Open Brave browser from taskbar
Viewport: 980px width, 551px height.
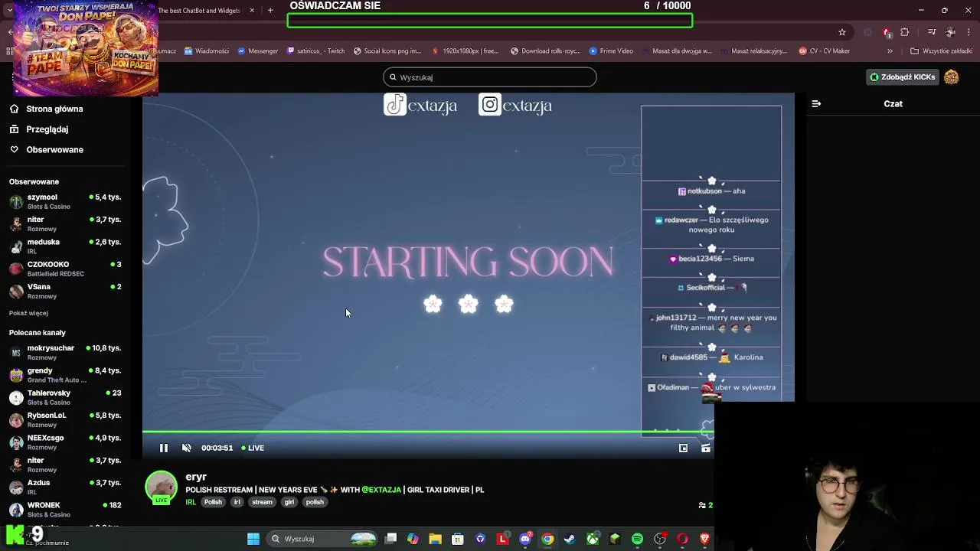[x=704, y=539]
